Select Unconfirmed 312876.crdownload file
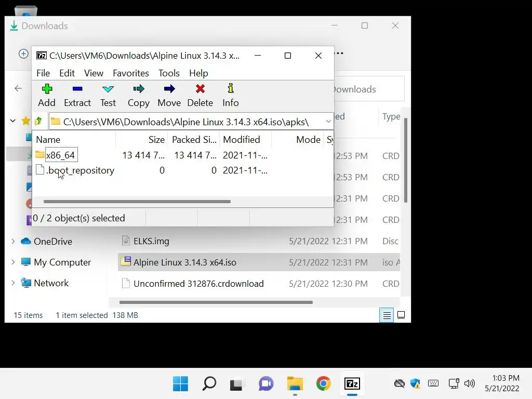The image size is (532, 399). point(198,284)
